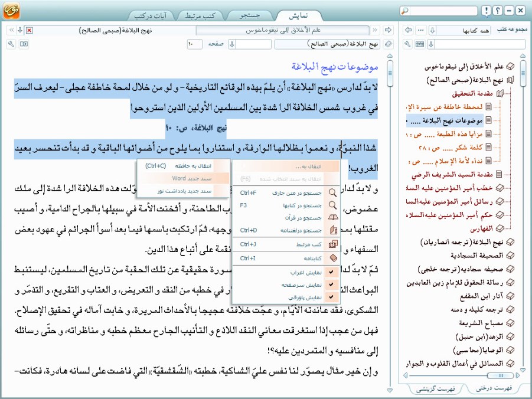532x399 pixels.
Task: Open the dropdown arrow beside the keyboard icon
Action: point(431,44)
